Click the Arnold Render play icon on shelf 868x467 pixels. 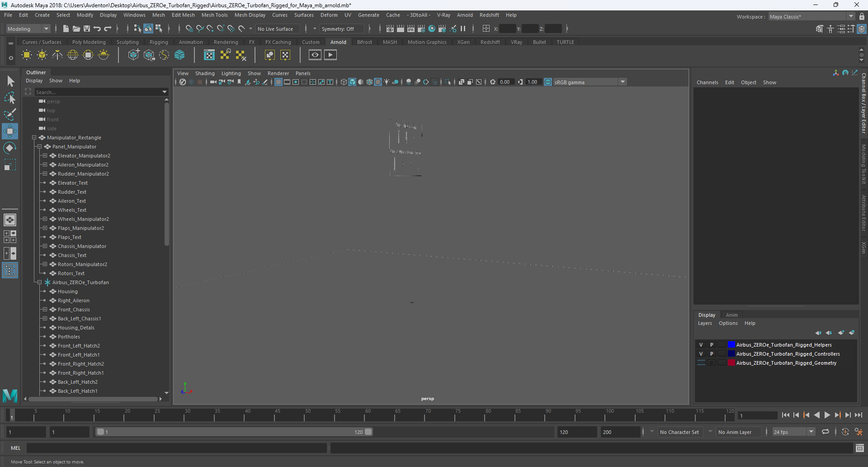click(x=330, y=55)
